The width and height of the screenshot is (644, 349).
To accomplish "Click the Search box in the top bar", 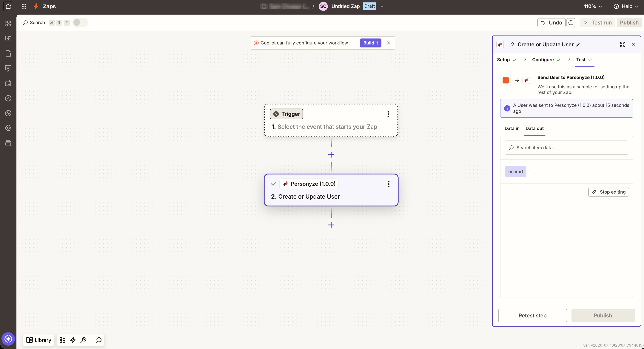I will 34,22.
